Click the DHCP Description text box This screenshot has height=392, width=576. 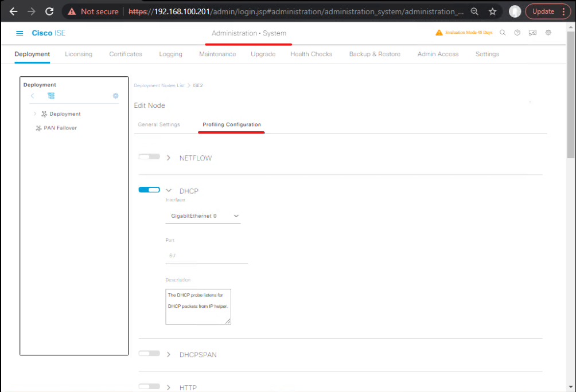point(199,307)
